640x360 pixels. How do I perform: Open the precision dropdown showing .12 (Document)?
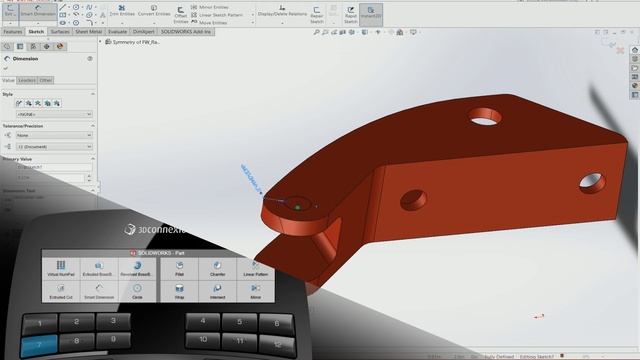point(54,147)
